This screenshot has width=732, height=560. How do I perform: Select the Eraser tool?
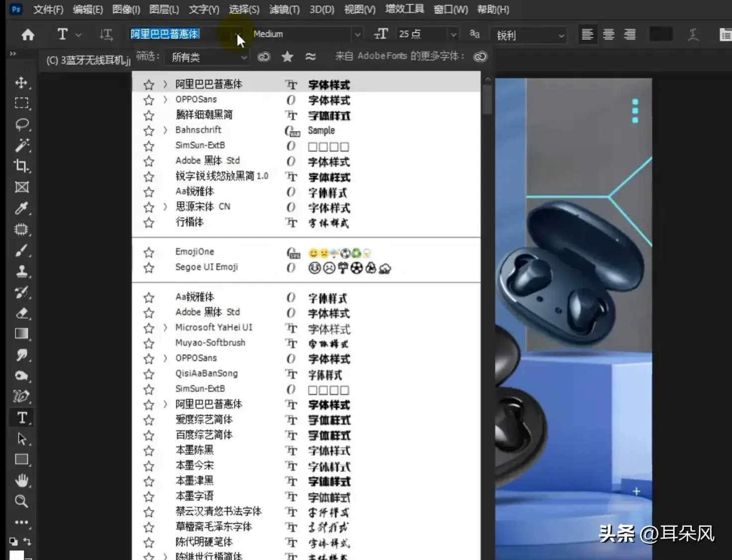point(21,313)
